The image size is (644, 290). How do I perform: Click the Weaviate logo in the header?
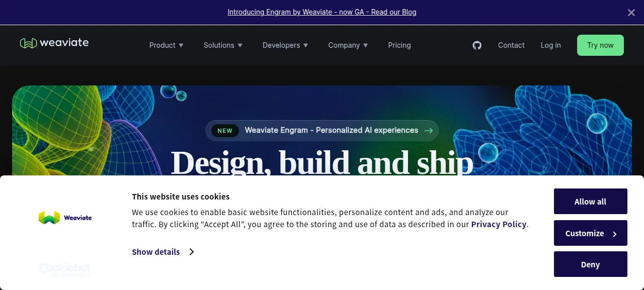tap(54, 43)
